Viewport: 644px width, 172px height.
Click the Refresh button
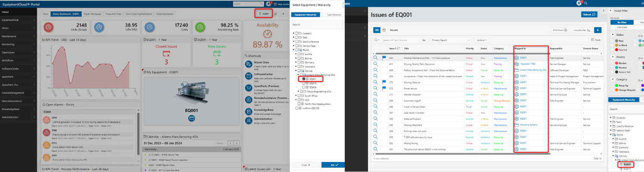tap(589, 14)
